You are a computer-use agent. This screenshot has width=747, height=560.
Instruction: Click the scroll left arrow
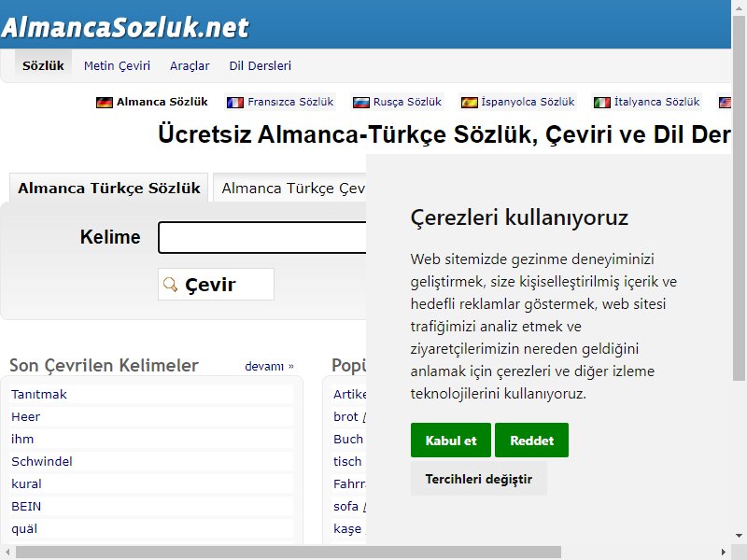7,553
